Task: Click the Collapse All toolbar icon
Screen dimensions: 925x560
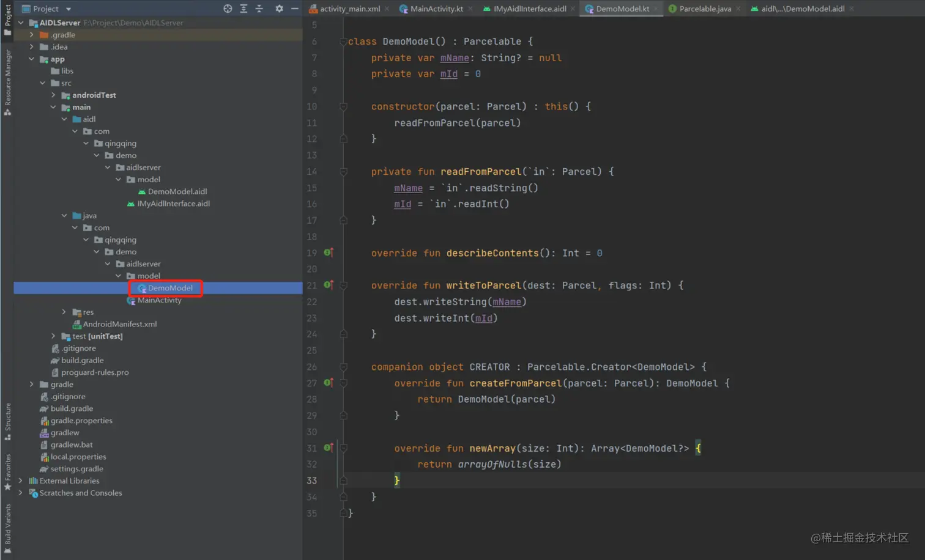Action: tap(259, 9)
